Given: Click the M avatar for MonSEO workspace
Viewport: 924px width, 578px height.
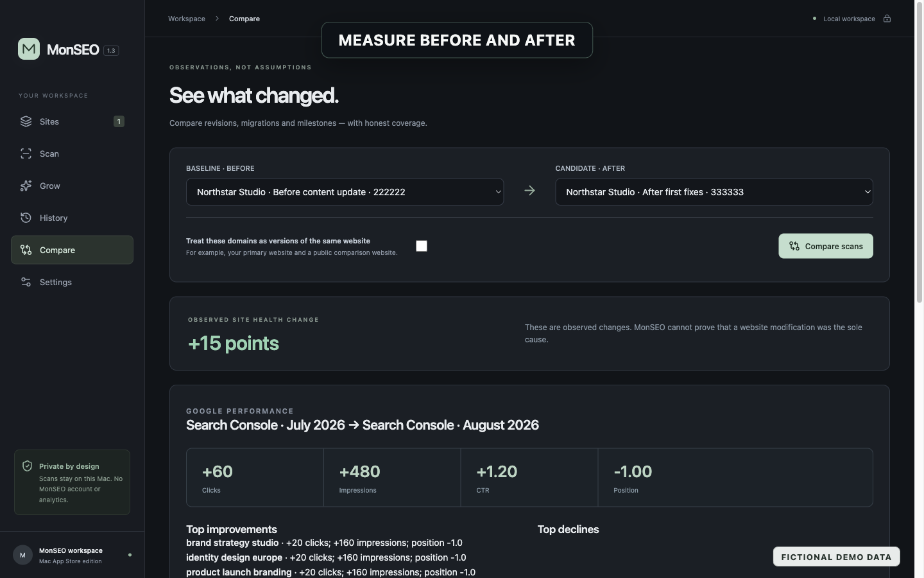Looking at the screenshot, I should (22, 555).
